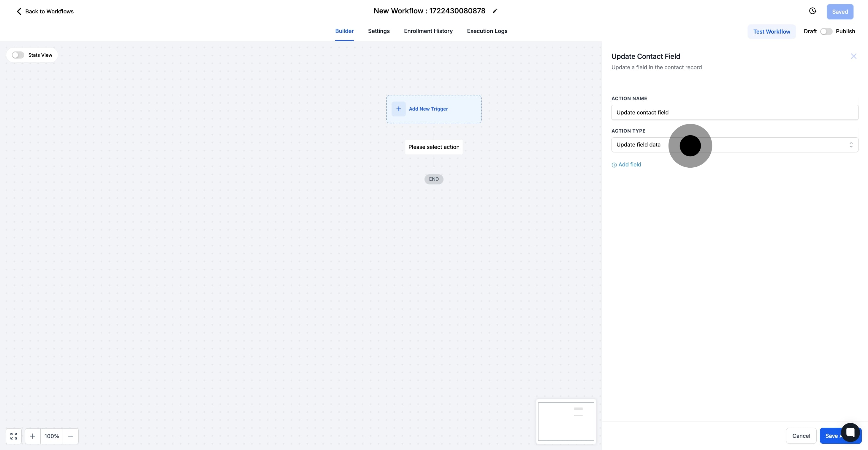Zoom out using the minus icon

(71, 436)
